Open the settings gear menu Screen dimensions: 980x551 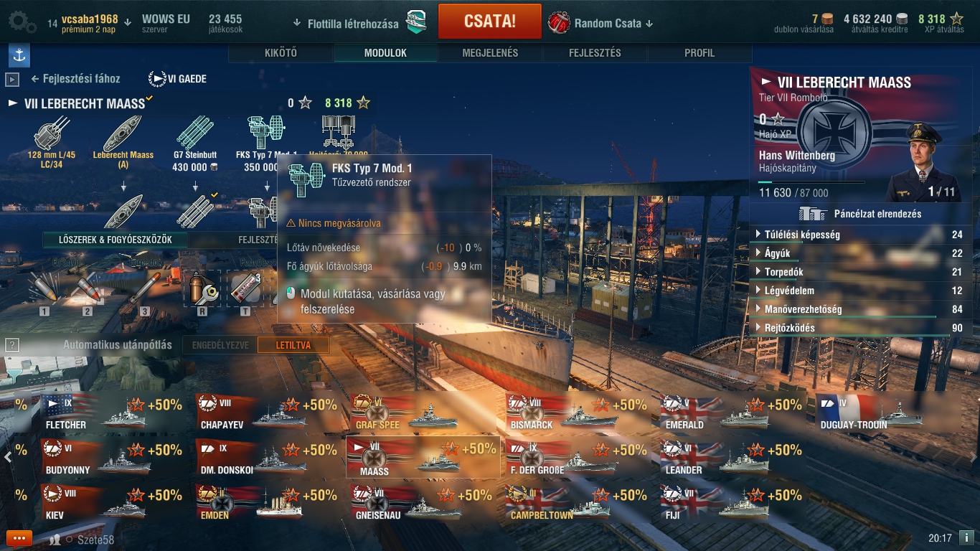[22, 22]
